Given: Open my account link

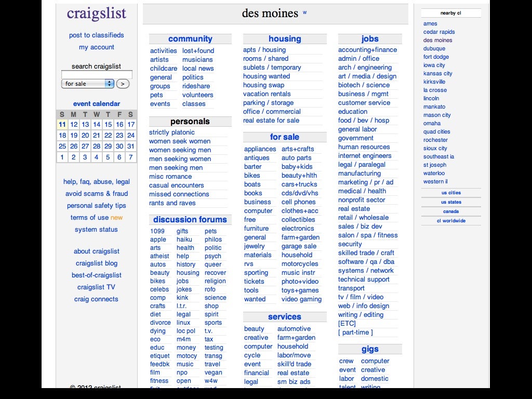Looking at the screenshot, I should [x=96, y=47].
